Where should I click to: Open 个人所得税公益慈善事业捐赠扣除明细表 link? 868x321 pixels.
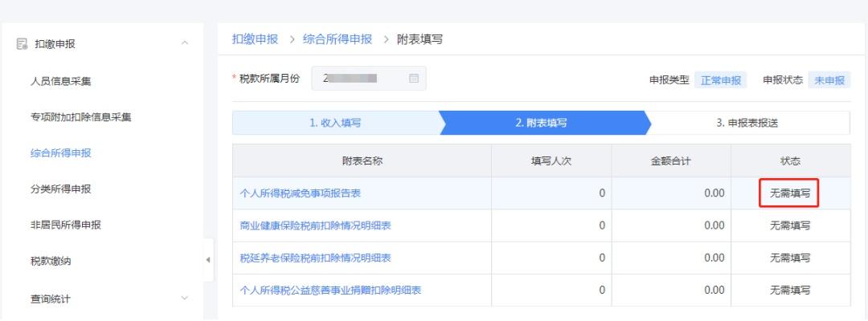click(330, 290)
